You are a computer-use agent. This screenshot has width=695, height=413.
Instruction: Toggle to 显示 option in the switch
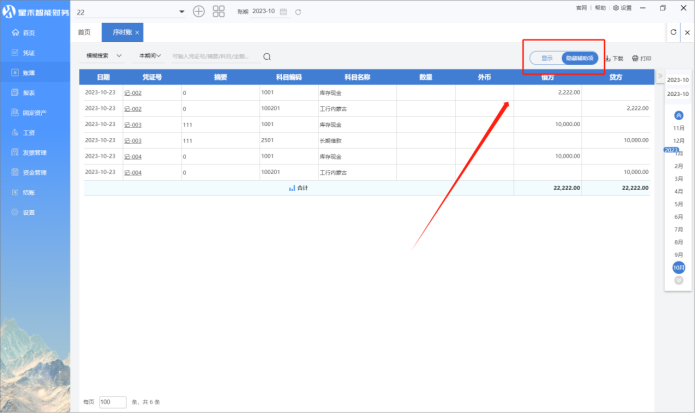point(546,58)
